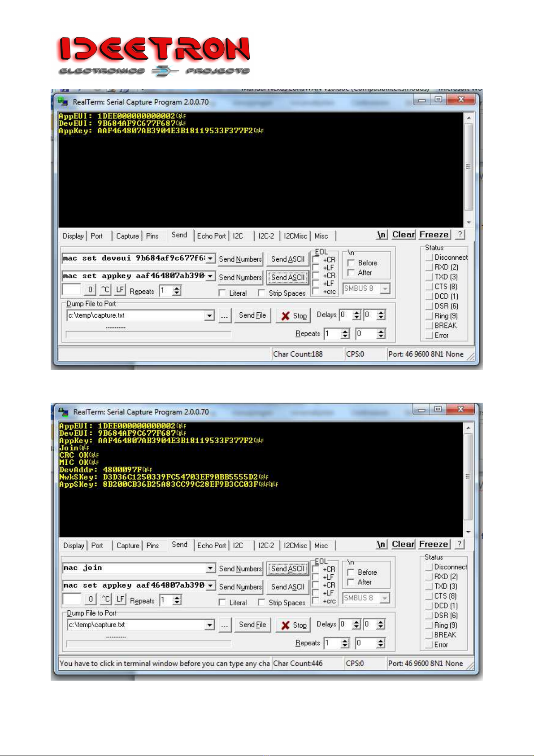Viewport: 534px width, 756px height.
Task: Expand appkey command dropdown in Char Count:446 window
Action: (x=210, y=586)
